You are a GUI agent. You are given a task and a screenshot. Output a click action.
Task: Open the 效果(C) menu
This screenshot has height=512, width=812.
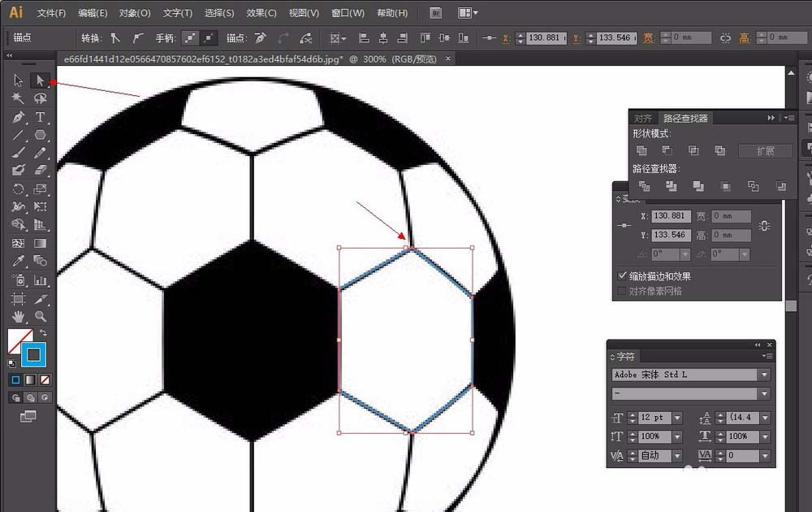(x=261, y=13)
